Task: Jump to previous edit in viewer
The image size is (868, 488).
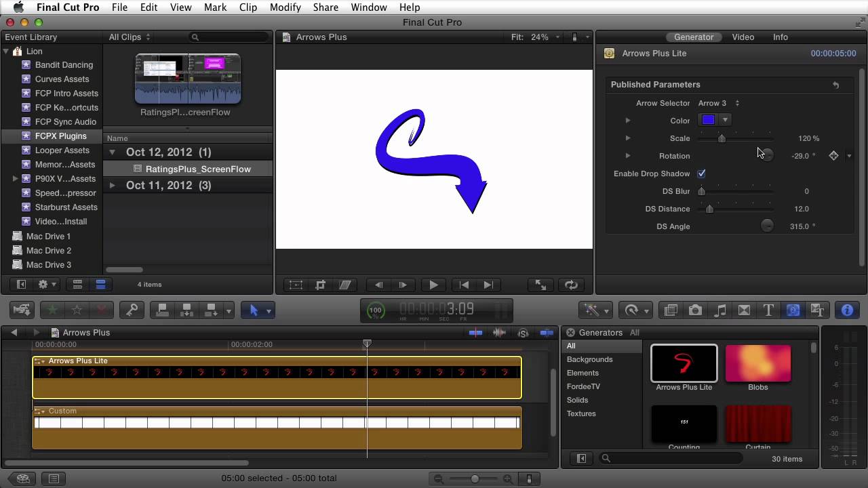Action: (464, 285)
